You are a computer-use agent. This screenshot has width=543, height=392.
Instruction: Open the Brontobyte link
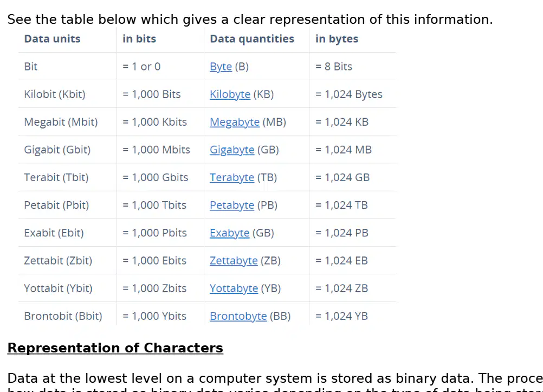coord(238,316)
